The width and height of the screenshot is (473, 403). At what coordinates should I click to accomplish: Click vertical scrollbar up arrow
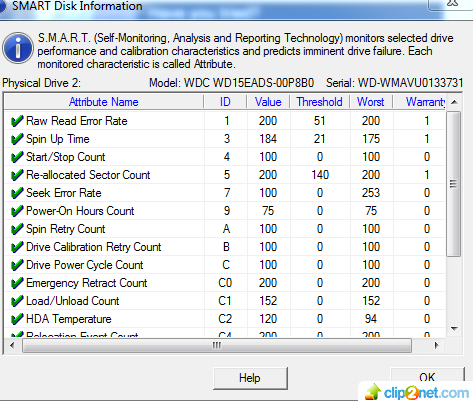coord(454,102)
